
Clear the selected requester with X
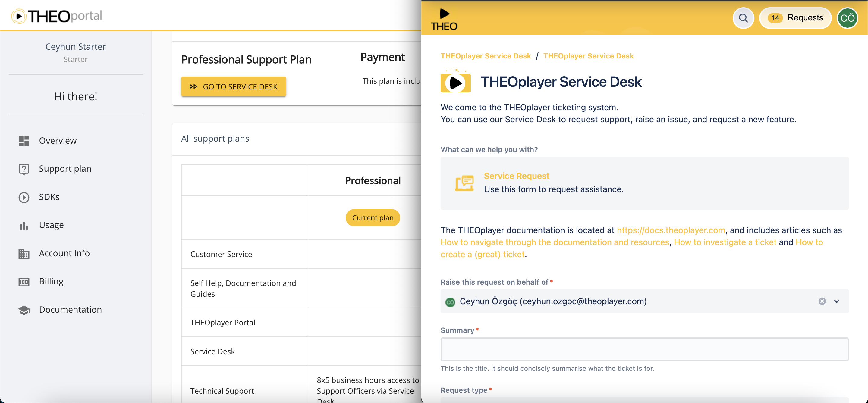822,301
